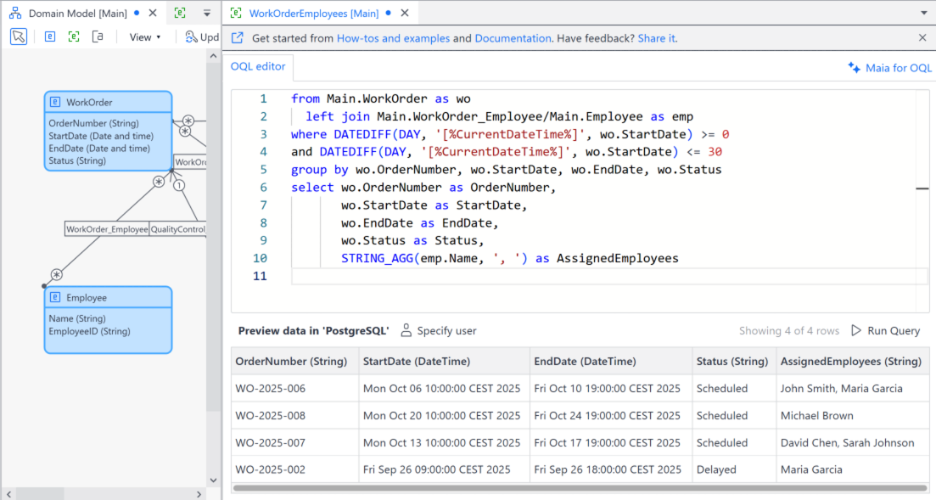Click the Run Query button
Viewport: 936px width, 500px height.
coord(886,331)
